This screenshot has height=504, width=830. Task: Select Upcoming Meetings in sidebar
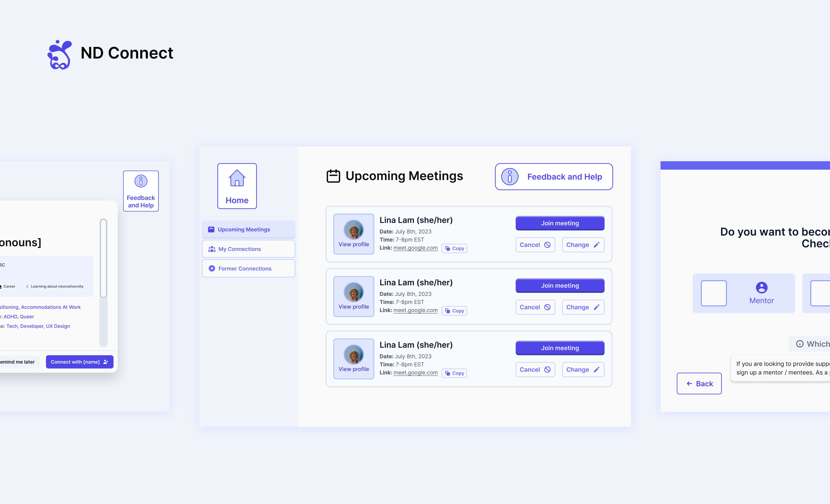click(248, 229)
